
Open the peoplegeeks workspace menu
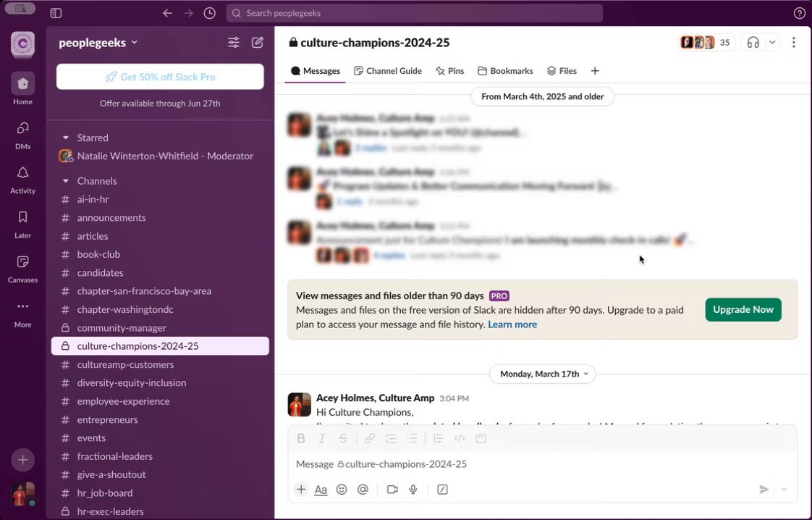[98, 43]
